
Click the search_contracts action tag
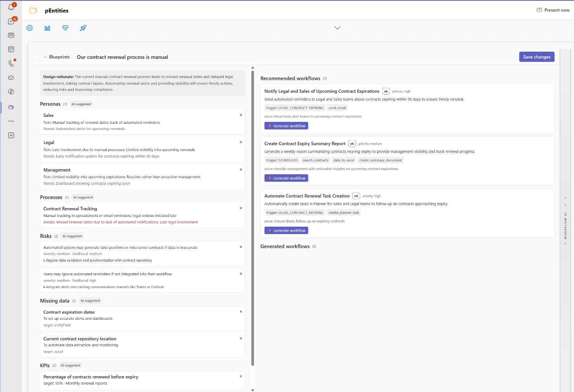[x=315, y=160]
